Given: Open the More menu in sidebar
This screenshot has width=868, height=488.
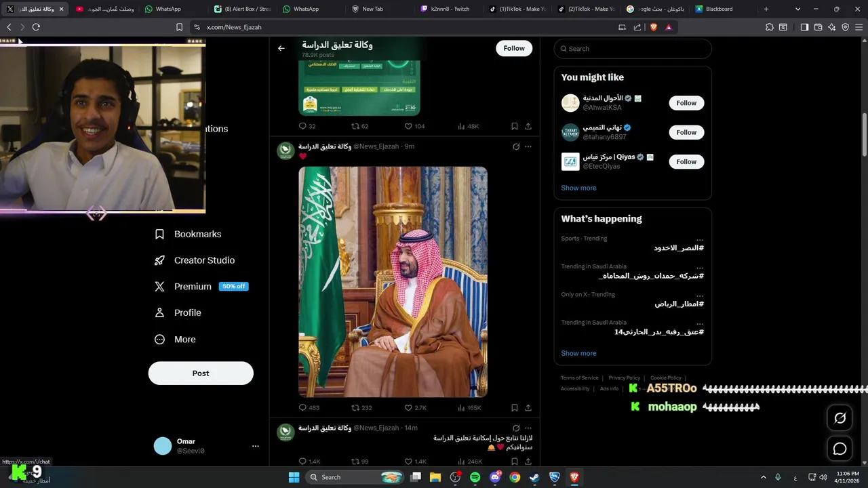Looking at the screenshot, I should pos(175,340).
